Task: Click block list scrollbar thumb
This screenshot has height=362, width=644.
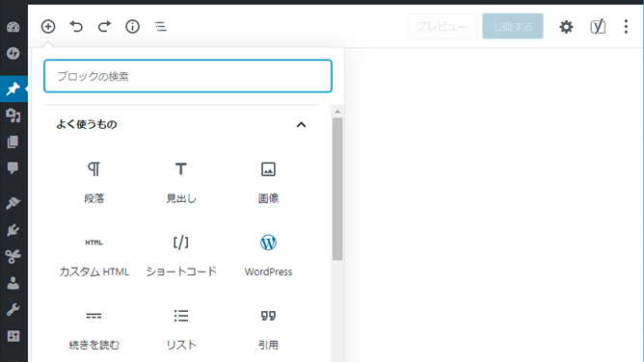Action: pos(337,189)
